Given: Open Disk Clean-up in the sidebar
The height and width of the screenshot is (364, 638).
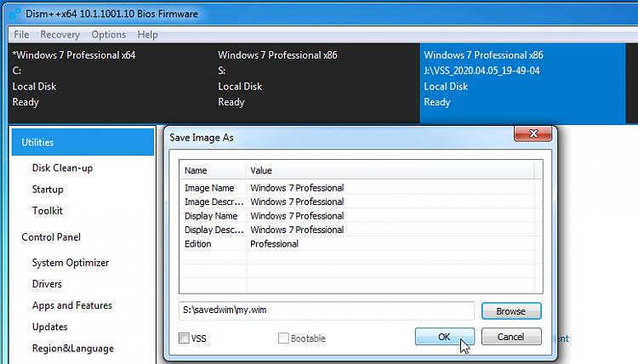Looking at the screenshot, I should click(62, 168).
